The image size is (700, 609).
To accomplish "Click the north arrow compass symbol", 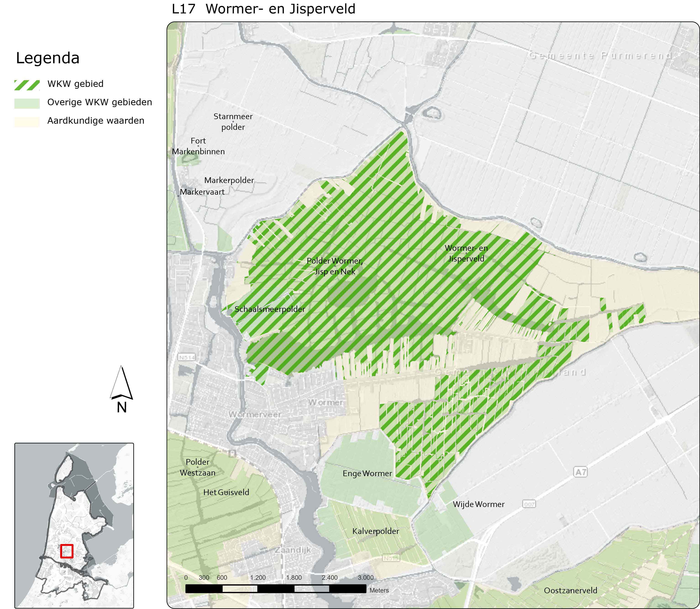I will click(x=121, y=384).
